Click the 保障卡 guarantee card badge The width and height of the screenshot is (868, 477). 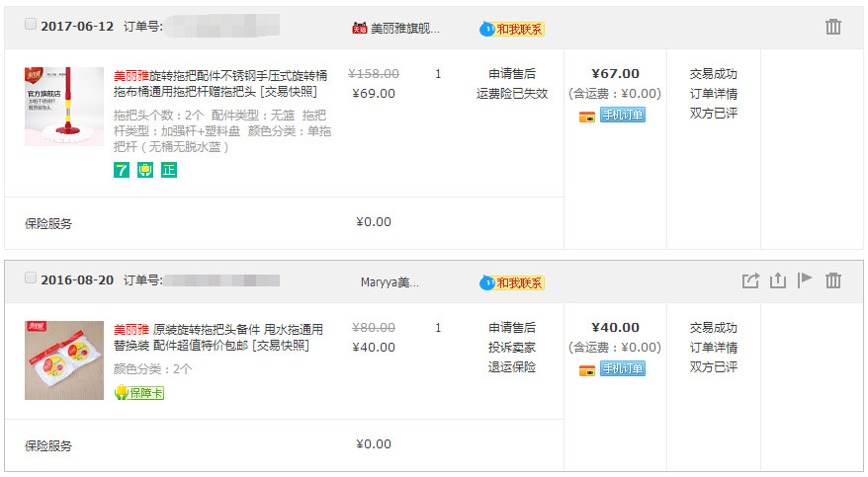click(139, 392)
